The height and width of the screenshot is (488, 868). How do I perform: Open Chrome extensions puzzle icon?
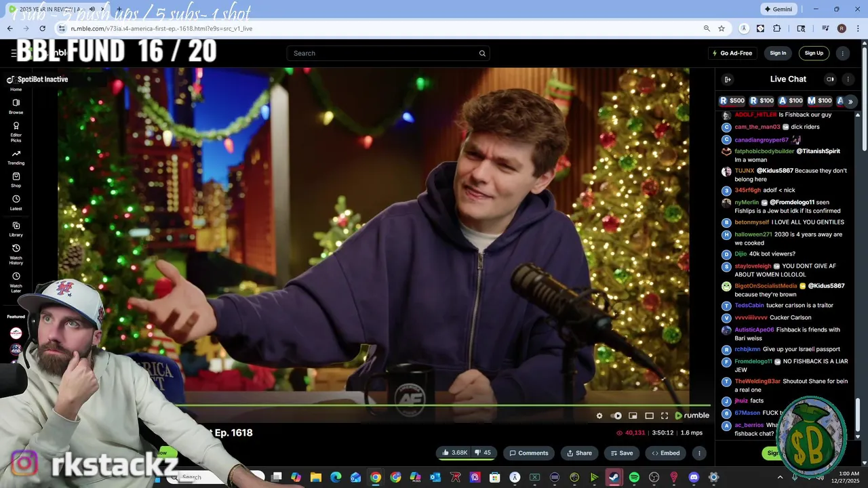[x=777, y=28]
